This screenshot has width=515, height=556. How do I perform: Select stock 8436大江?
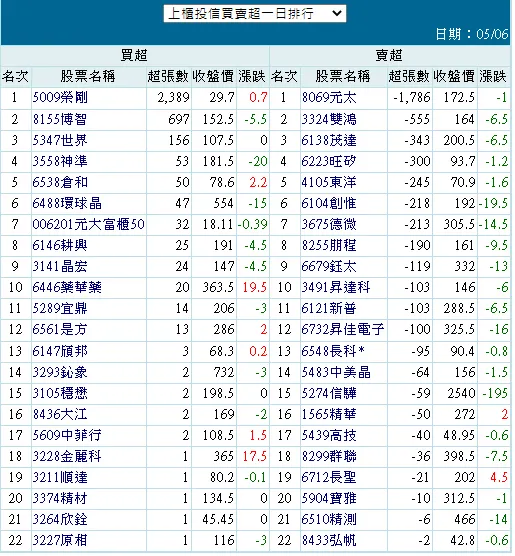coord(60,414)
